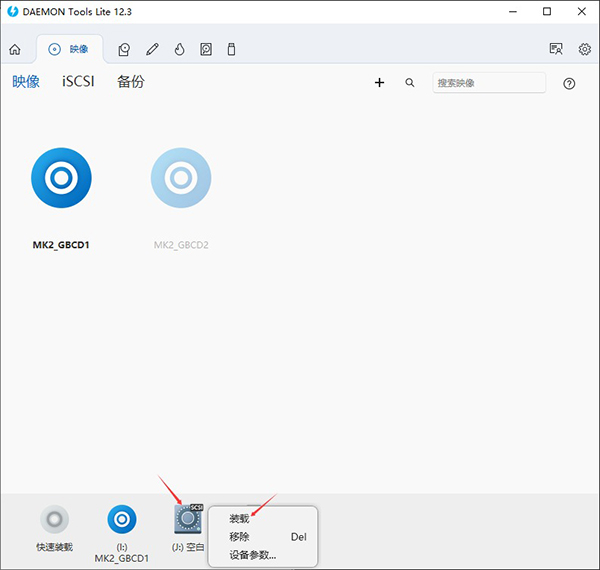Click the pencil image editor icon

click(x=152, y=48)
